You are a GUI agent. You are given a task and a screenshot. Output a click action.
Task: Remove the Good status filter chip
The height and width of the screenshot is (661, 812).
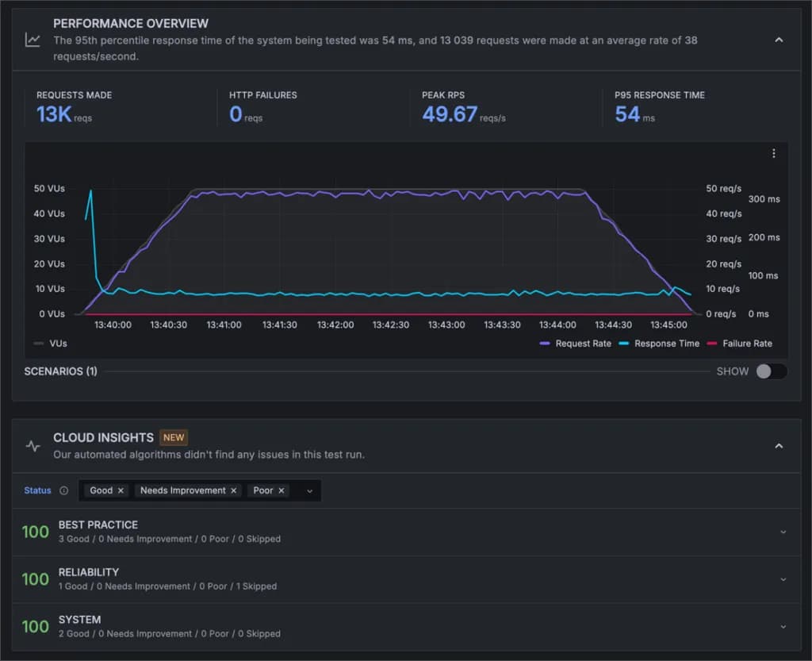(121, 490)
